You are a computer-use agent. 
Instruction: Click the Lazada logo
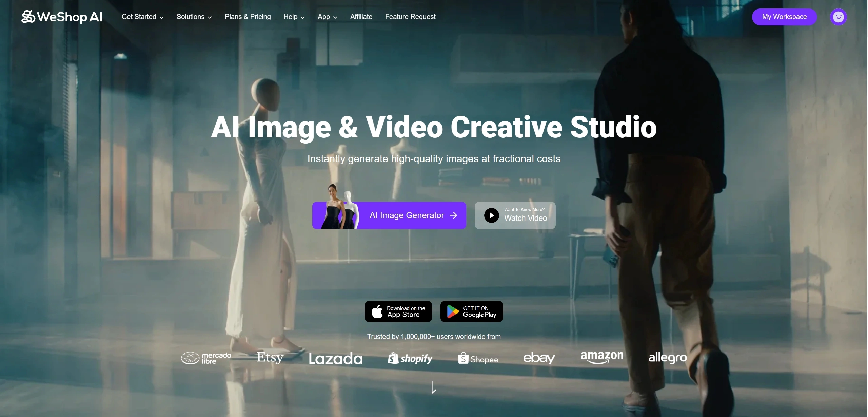pyautogui.click(x=335, y=359)
